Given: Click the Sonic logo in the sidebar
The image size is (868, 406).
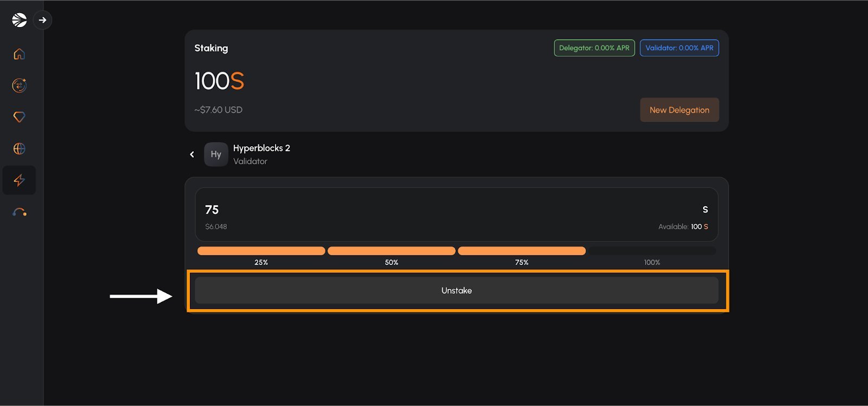Looking at the screenshot, I should pos(19,20).
